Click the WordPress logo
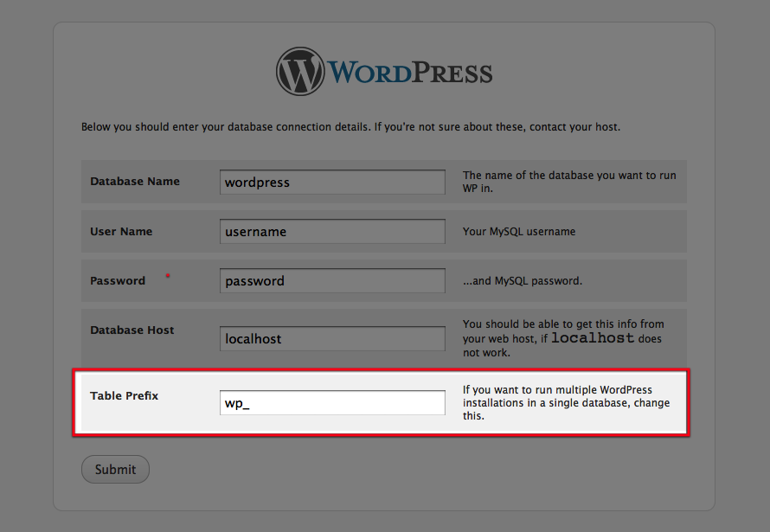Screen dimensions: 770x532 point(384,72)
